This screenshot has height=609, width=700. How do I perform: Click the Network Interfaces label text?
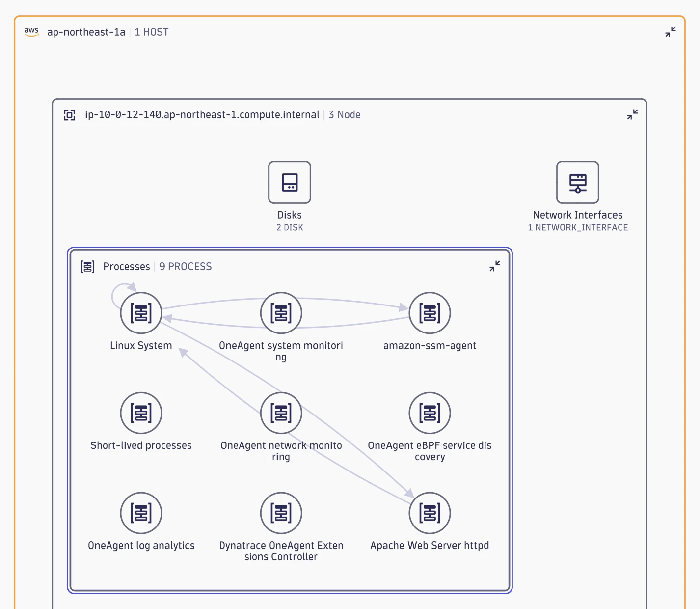coord(578,215)
